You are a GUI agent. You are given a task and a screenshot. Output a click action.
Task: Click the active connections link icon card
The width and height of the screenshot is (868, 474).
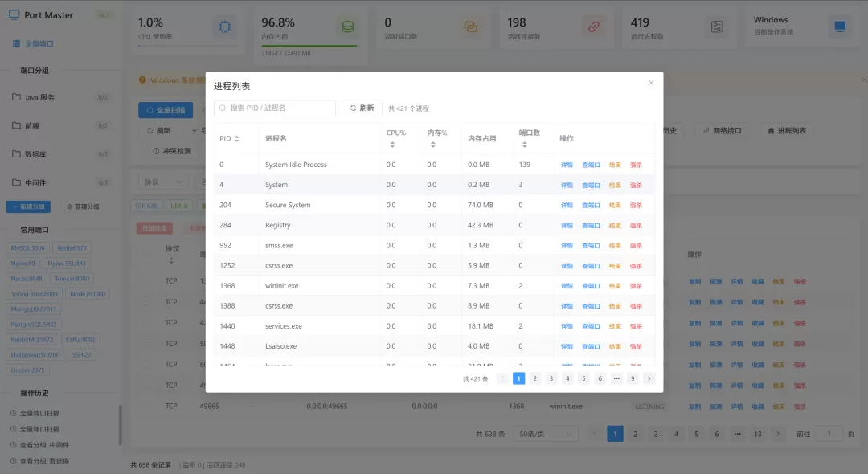[x=593, y=27]
